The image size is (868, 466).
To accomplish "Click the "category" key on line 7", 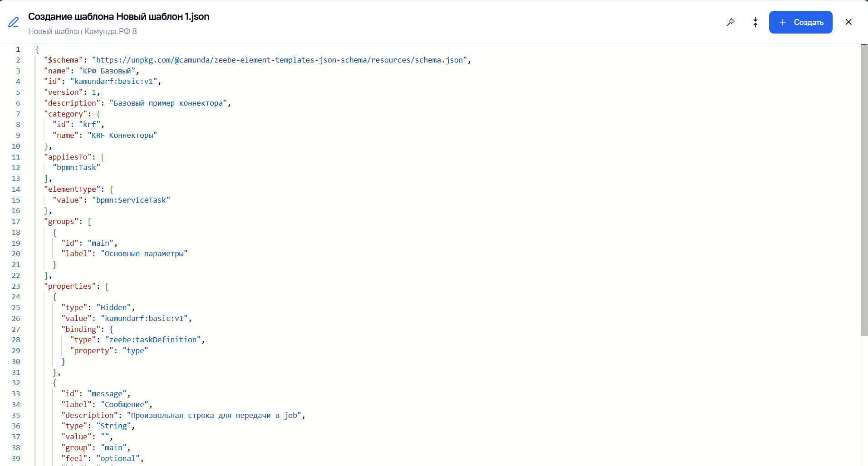I will [x=66, y=114].
